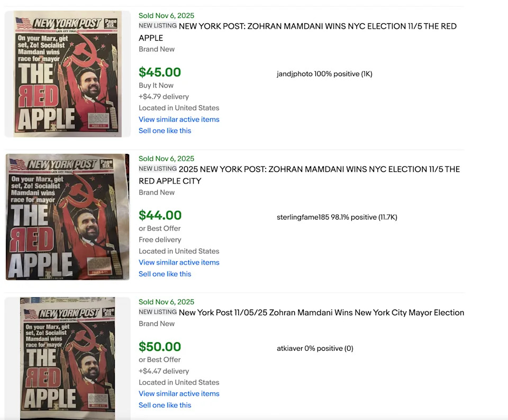Click the $45.00 sold price
508x420 pixels.
click(160, 72)
